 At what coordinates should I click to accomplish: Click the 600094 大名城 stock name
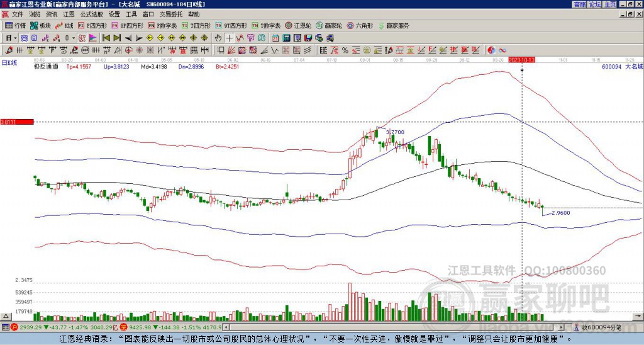(622, 67)
